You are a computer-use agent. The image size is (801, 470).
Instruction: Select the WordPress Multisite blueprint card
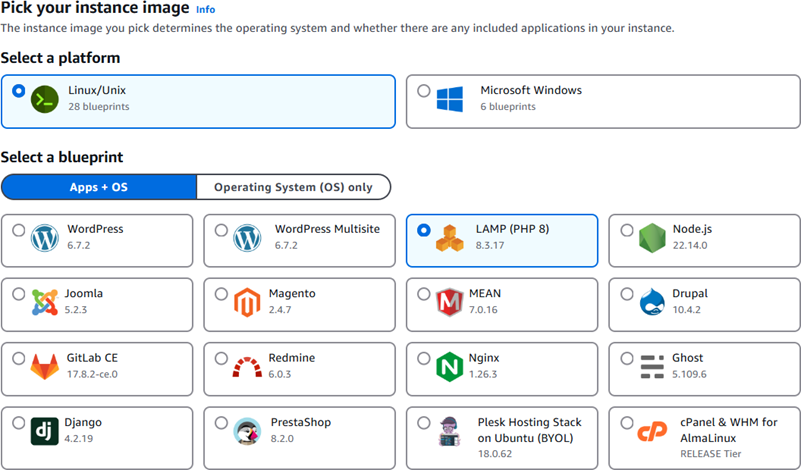click(298, 240)
